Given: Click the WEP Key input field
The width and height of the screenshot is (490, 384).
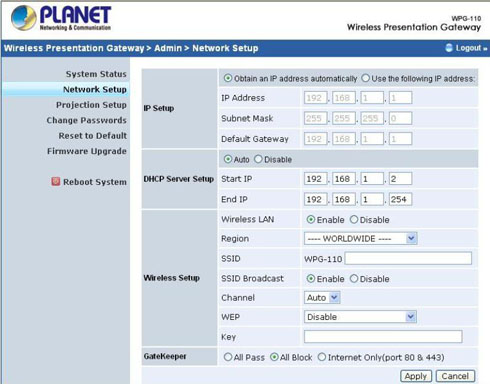Looking at the screenshot, I should tap(383, 337).
